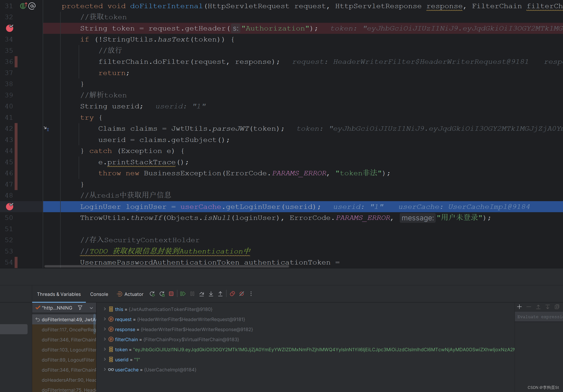Expand the 'userid' variable node

[105, 359]
